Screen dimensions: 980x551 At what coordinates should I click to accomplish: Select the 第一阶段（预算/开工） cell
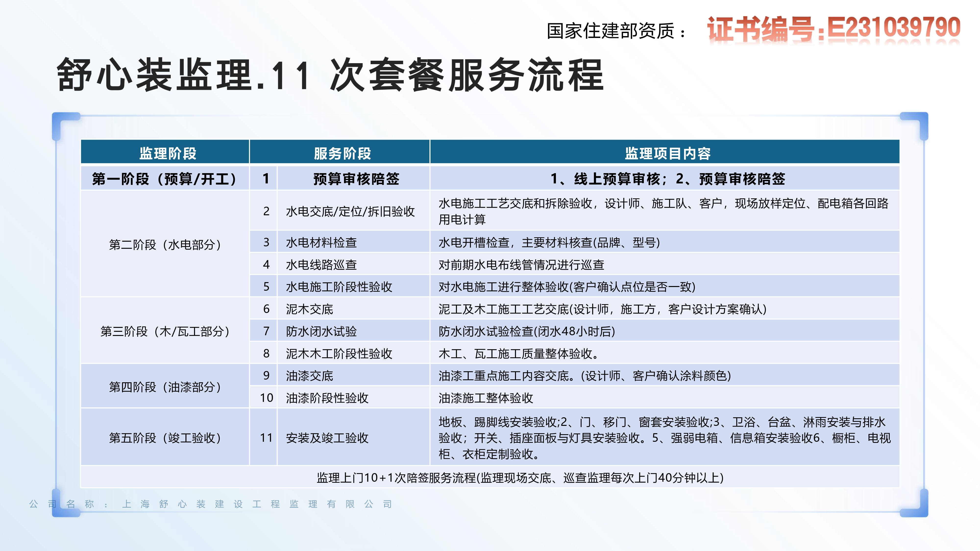point(165,179)
